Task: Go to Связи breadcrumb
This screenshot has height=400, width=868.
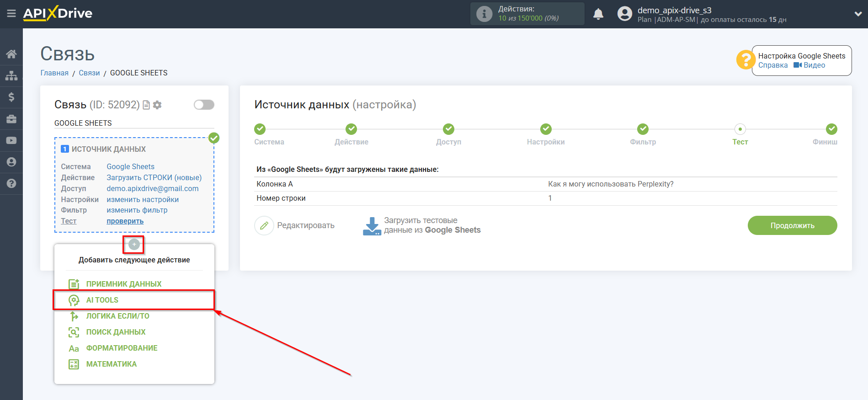Action: (x=89, y=73)
